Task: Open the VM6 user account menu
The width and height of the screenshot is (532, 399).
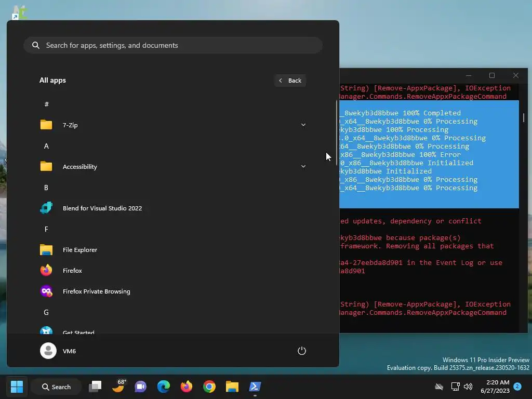Action: (58, 351)
